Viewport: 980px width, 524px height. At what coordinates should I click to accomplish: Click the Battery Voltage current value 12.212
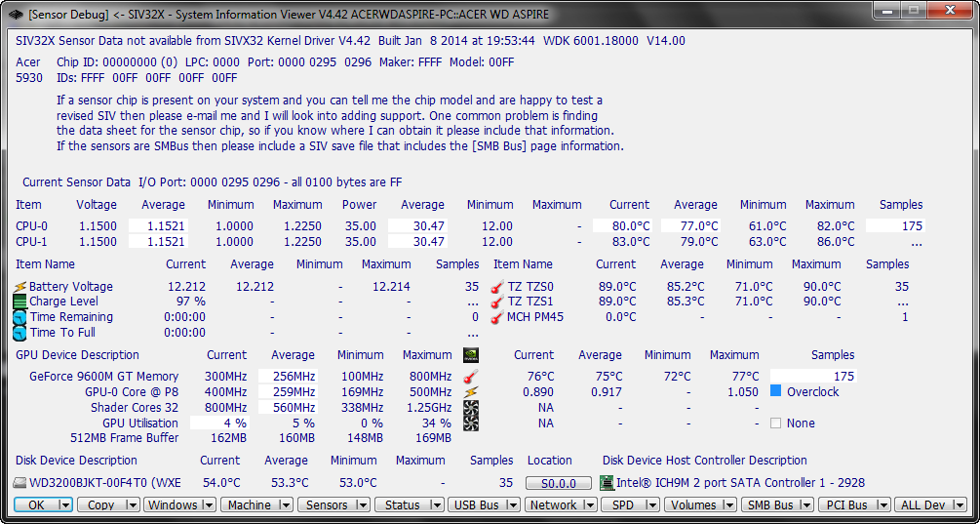pyautogui.click(x=186, y=287)
